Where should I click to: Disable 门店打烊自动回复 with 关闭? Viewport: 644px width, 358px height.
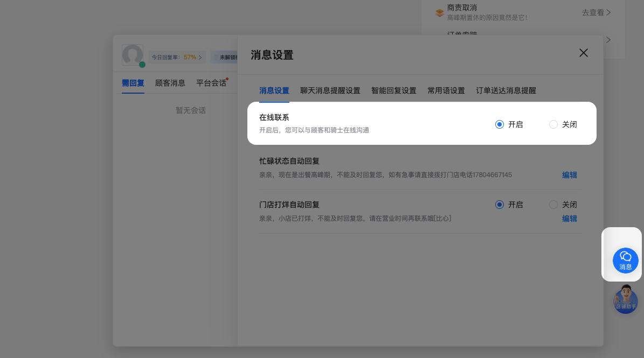[x=553, y=205]
